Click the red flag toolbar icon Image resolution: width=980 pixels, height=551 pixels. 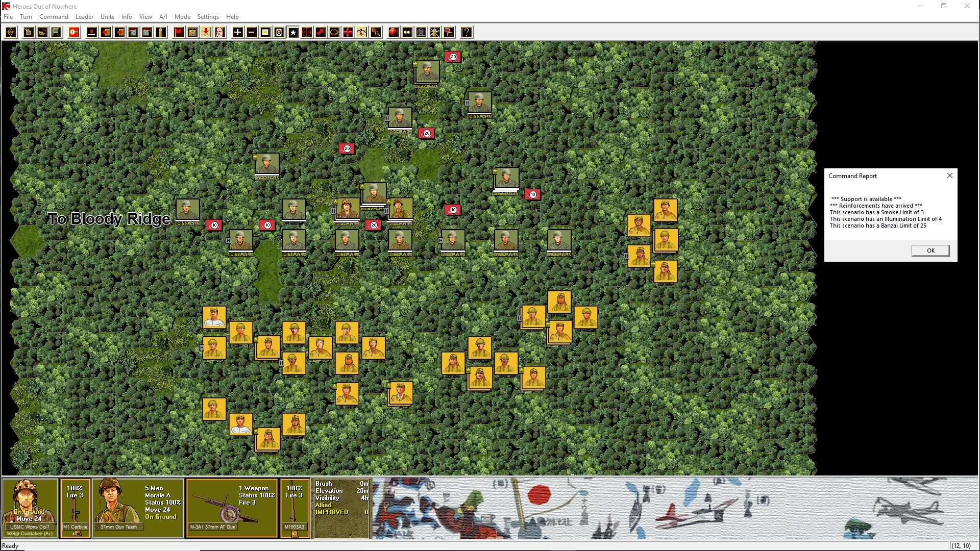click(x=179, y=33)
